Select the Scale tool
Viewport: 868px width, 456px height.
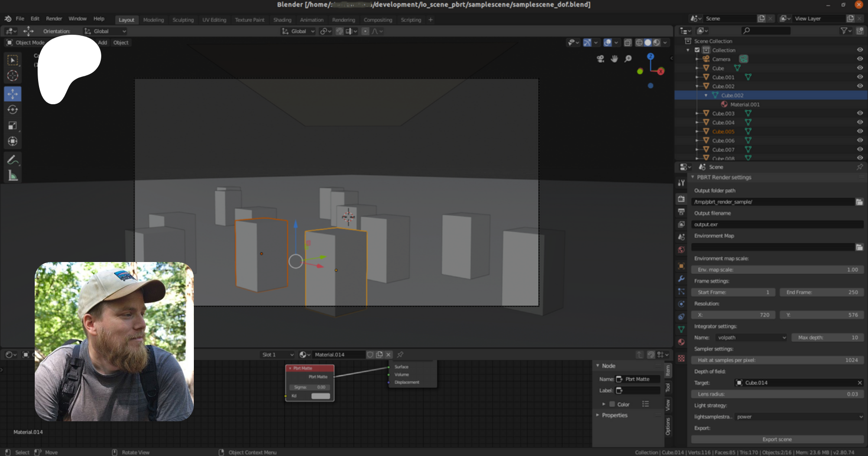pos(13,125)
